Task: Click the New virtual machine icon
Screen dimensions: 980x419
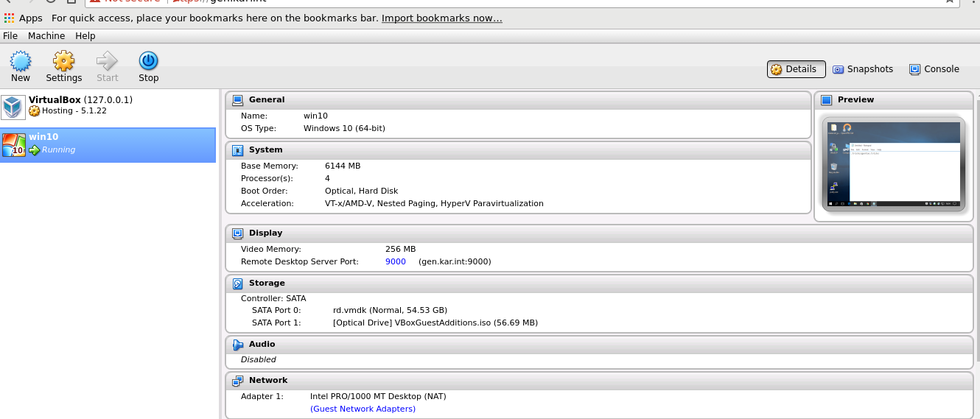Action: [21, 60]
